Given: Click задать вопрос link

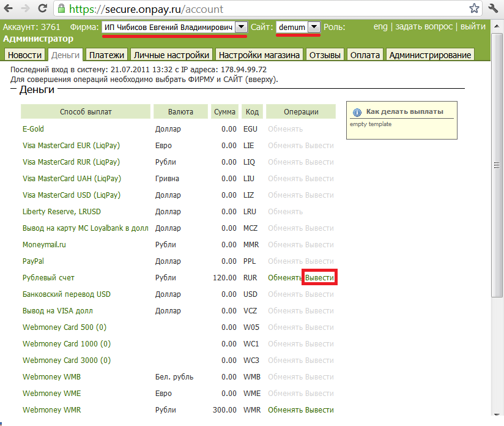Looking at the screenshot, I should pos(424,27).
